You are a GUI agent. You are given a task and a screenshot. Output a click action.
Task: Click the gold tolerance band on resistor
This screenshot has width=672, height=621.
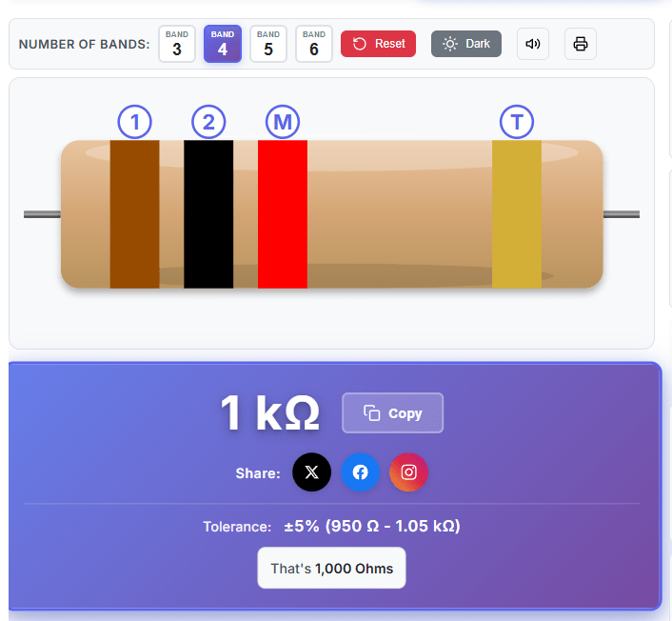[x=517, y=214]
